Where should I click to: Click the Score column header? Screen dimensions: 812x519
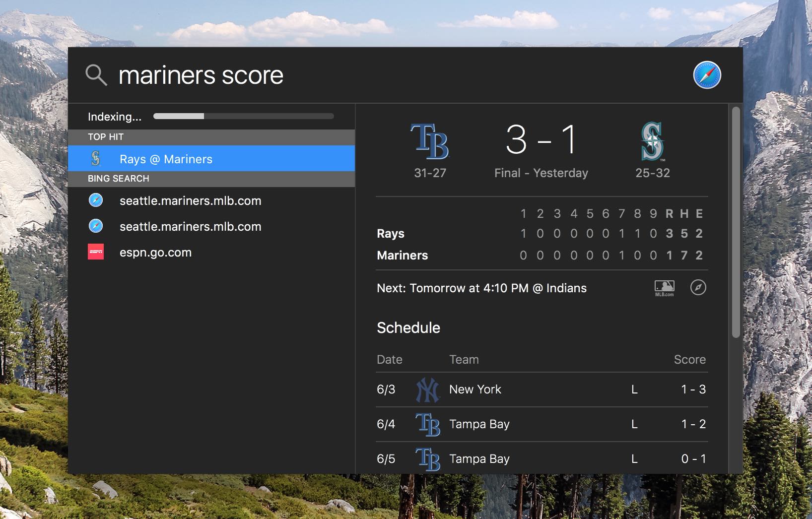pyautogui.click(x=690, y=359)
